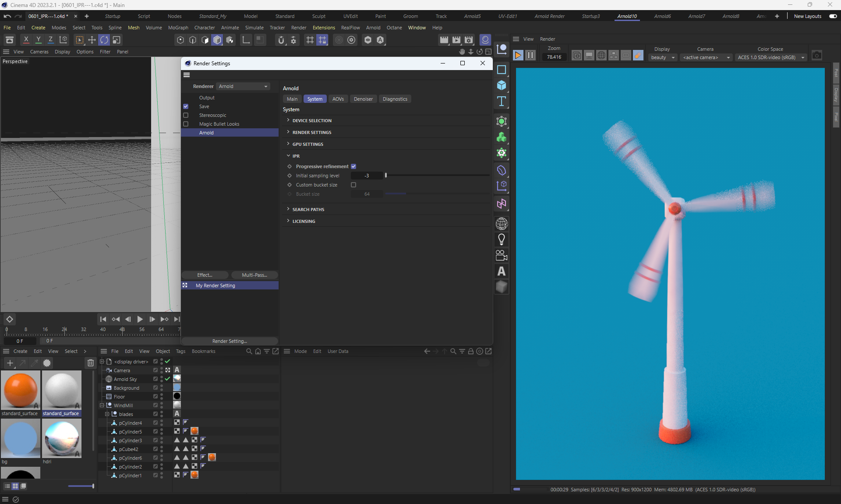841x504 pixels.
Task: Delete material using trash icon
Action: click(x=90, y=363)
